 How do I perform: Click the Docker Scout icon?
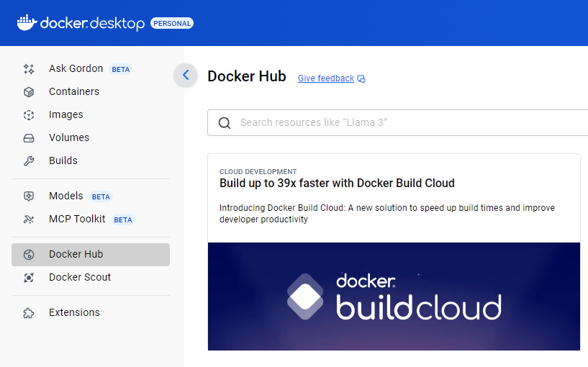[x=29, y=278]
